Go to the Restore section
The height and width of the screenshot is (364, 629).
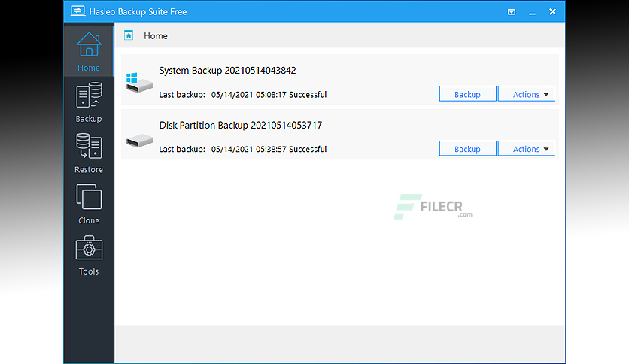click(89, 154)
